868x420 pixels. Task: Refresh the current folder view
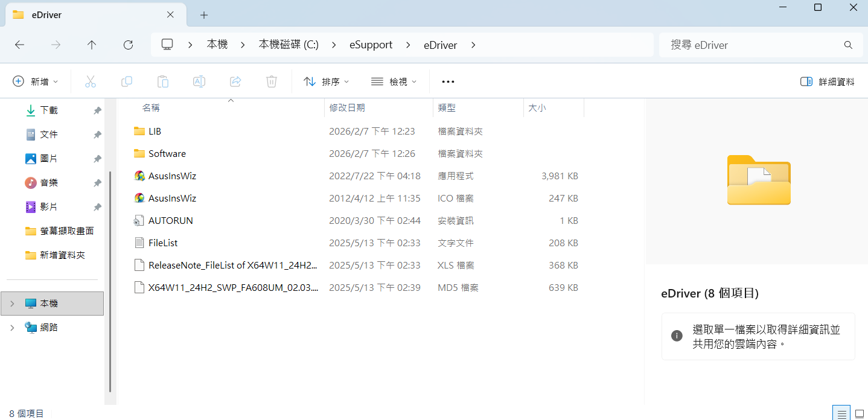click(128, 45)
